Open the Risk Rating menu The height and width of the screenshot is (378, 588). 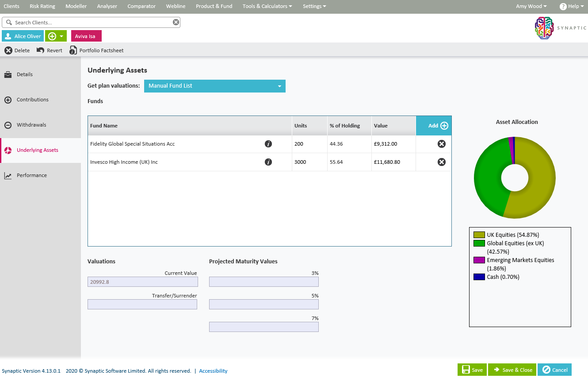[x=42, y=6]
